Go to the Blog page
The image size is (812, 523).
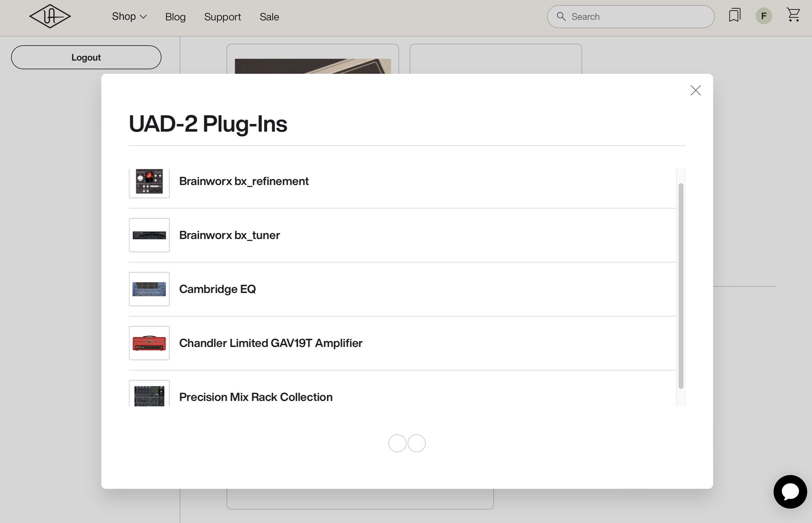tap(175, 16)
